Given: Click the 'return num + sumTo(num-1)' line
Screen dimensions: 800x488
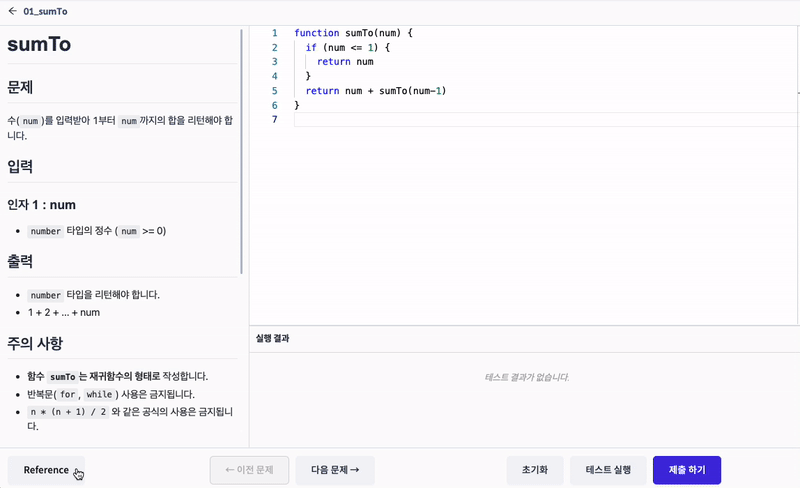Looking at the screenshot, I should click(376, 91).
